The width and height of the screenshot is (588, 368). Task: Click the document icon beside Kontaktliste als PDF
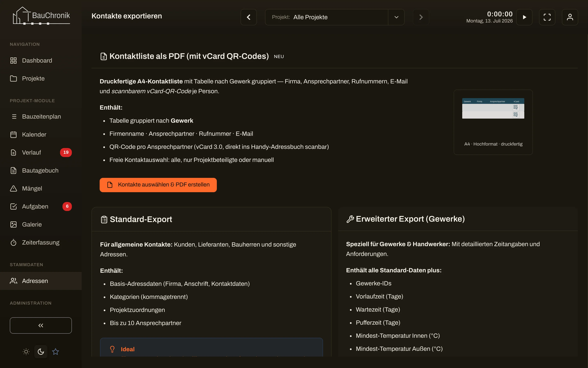click(x=104, y=56)
